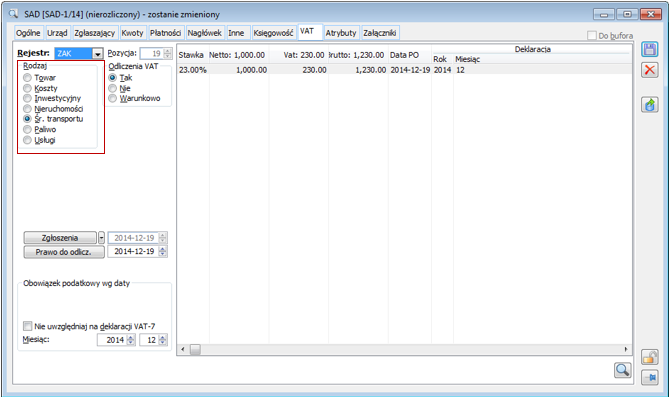Screen dimensions: 669x397
Task: Toggle the Do bufora checkbox
Action: pyautogui.click(x=592, y=35)
